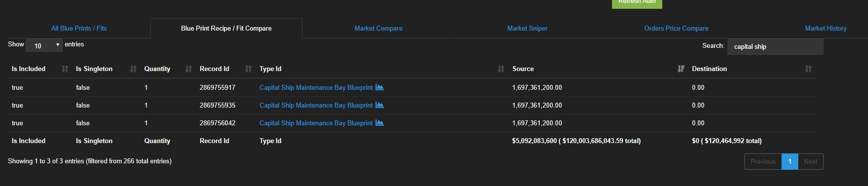Sort by Is Singleton column arrows
Screen dimensions: 868x186
tap(133, 69)
